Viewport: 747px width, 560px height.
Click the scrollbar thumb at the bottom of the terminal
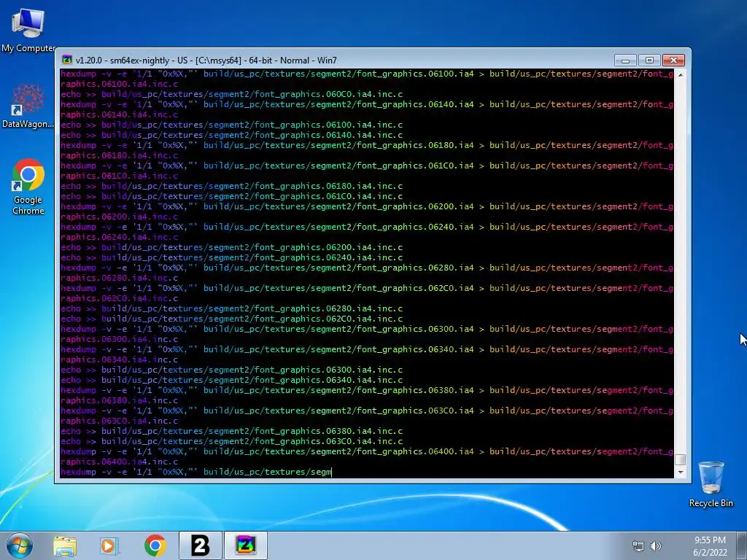[681, 459]
